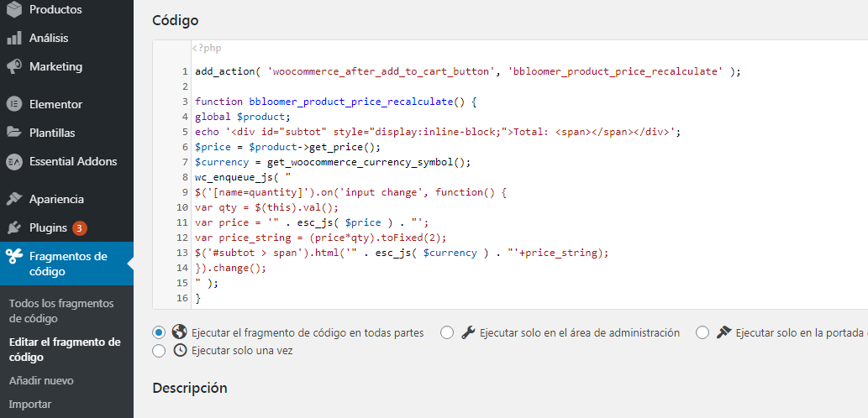Image resolution: width=868 pixels, height=418 pixels.
Task: Open the Productos box icon
Action: point(14,9)
